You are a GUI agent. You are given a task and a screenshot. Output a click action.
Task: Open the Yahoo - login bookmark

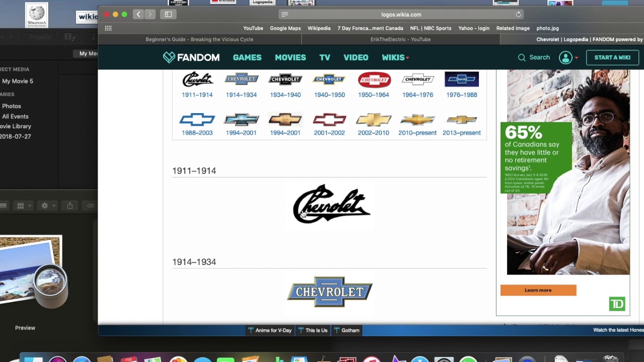(x=474, y=28)
